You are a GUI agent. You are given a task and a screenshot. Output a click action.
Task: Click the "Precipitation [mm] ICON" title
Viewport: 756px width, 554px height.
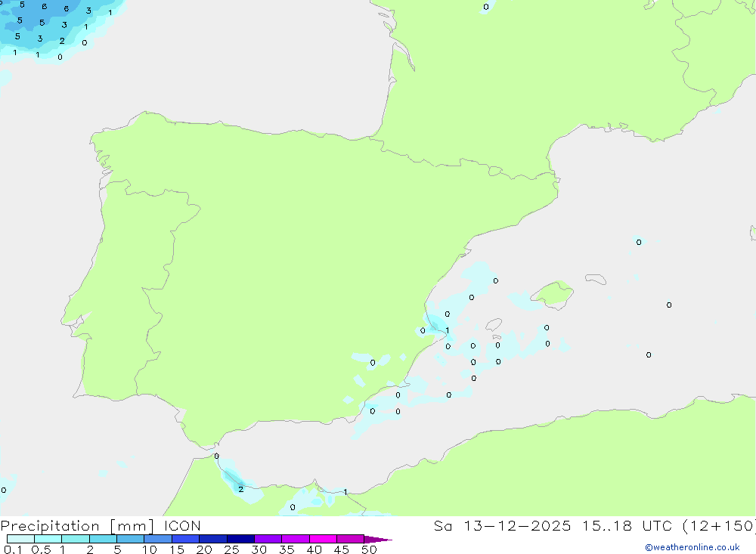point(101,526)
